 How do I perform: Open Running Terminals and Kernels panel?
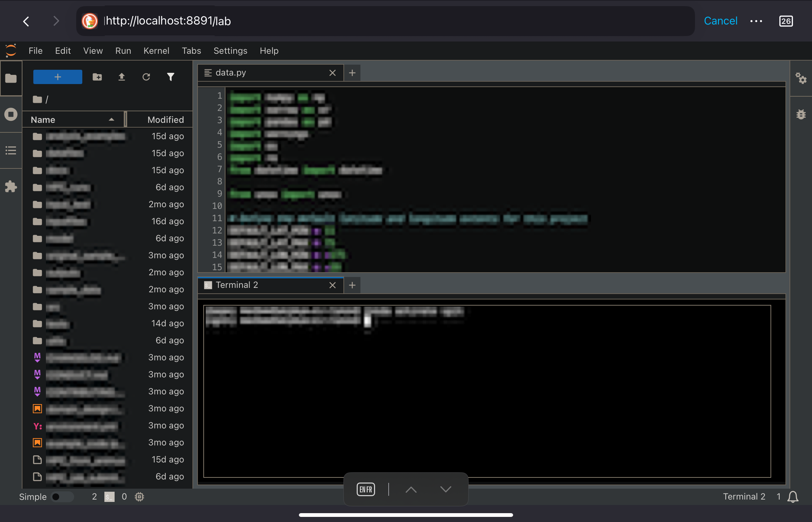(11, 114)
